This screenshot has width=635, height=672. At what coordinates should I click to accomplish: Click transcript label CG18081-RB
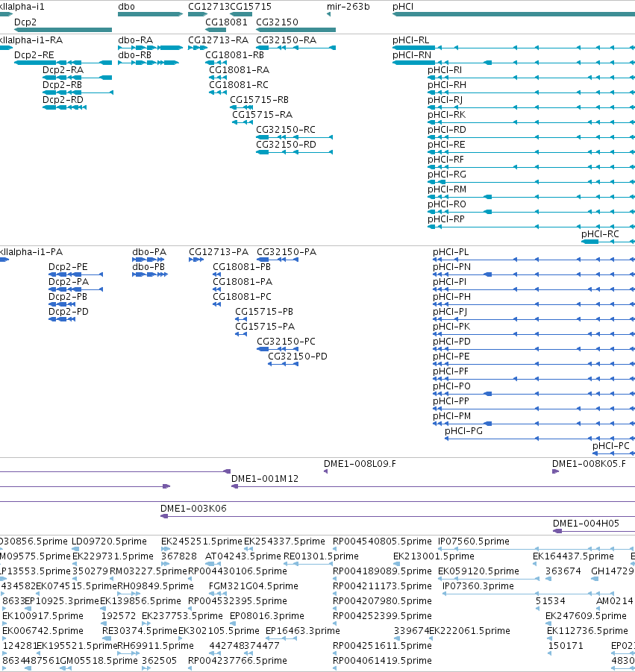pos(234,55)
